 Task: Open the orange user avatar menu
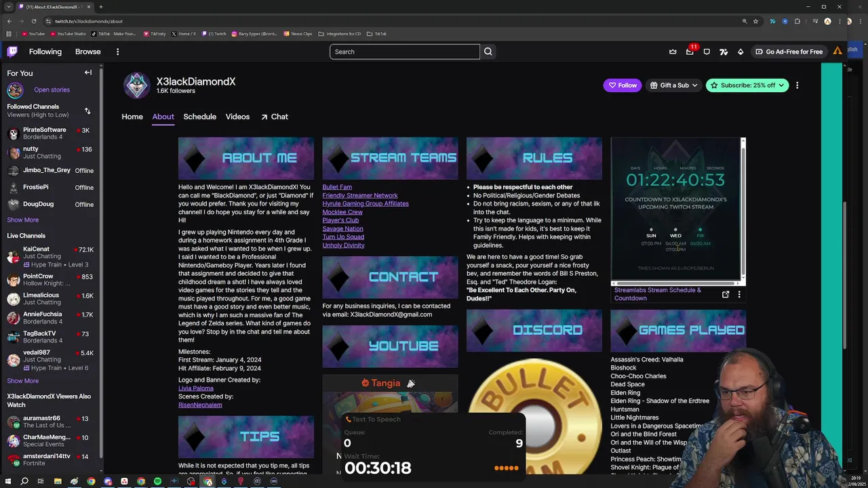pyautogui.click(x=837, y=51)
